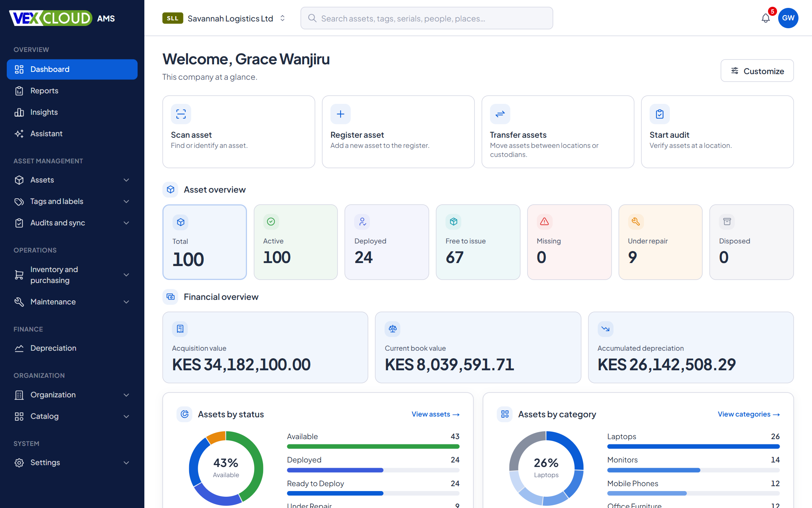Image resolution: width=812 pixels, height=508 pixels.
Task: Open the Reports page
Action: [x=72, y=91]
